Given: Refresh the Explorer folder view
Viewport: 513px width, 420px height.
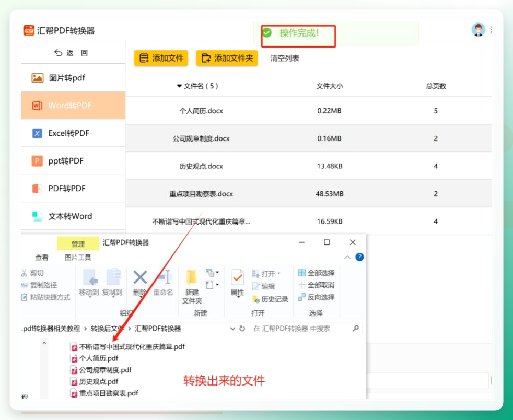Looking at the screenshot, I should click(242, 329).
